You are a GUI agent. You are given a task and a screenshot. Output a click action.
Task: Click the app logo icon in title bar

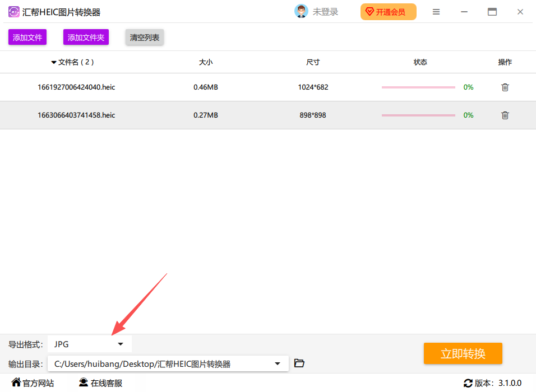click(14, 12)
